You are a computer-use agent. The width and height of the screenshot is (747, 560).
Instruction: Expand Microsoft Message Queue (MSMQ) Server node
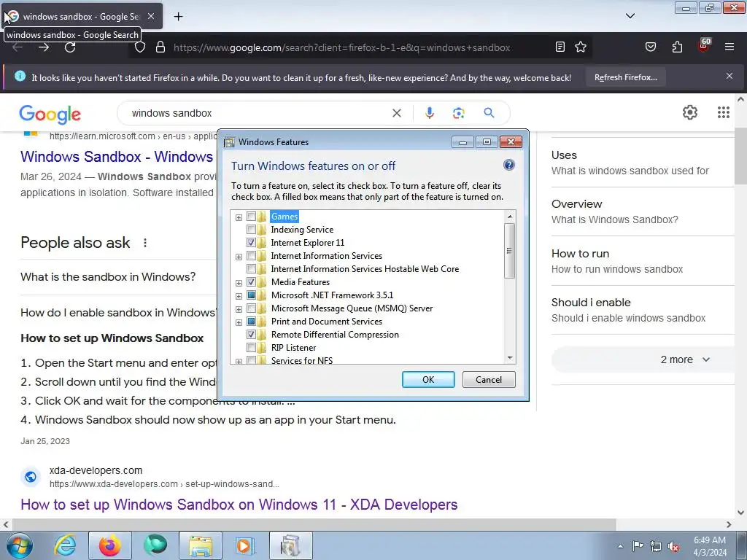(239, 309)
